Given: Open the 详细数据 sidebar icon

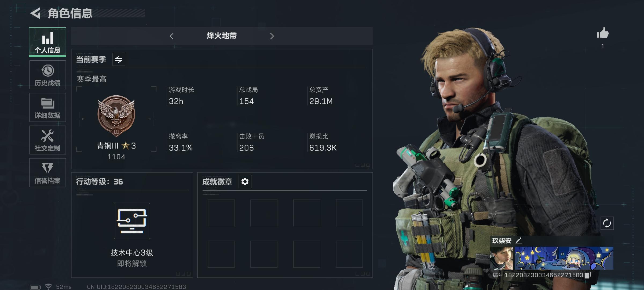Looking at the screenshot, I should tap(47, 107).
